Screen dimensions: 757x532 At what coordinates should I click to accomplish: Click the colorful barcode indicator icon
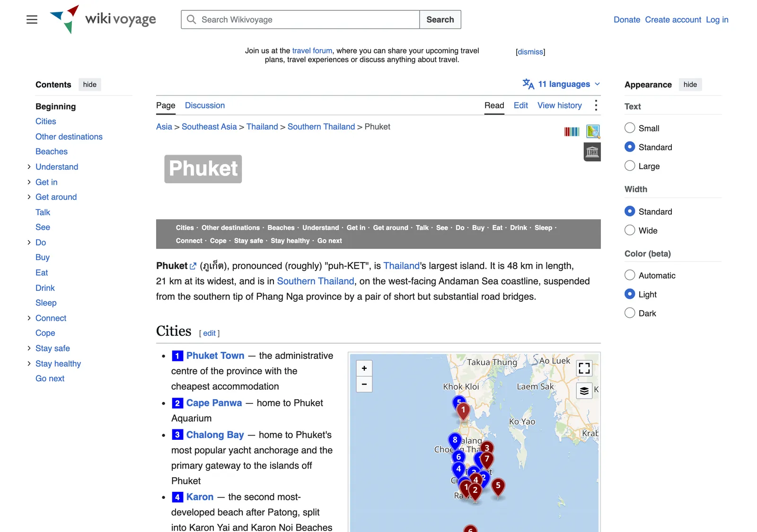[572, 131]
